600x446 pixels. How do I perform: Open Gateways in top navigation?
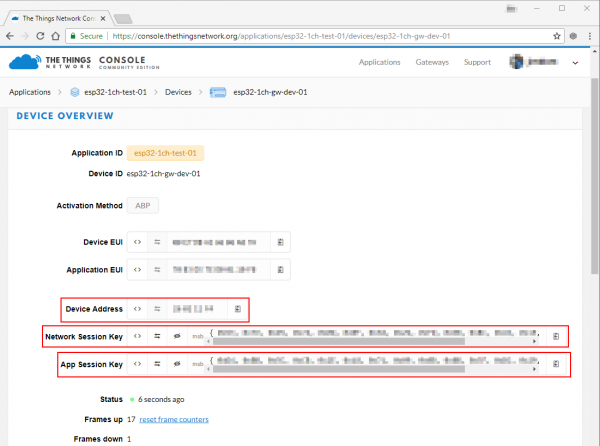click(432, 62)
